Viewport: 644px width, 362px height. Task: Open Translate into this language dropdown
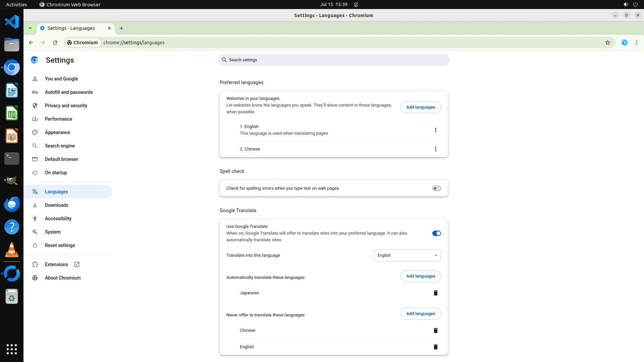coord(407,255)
